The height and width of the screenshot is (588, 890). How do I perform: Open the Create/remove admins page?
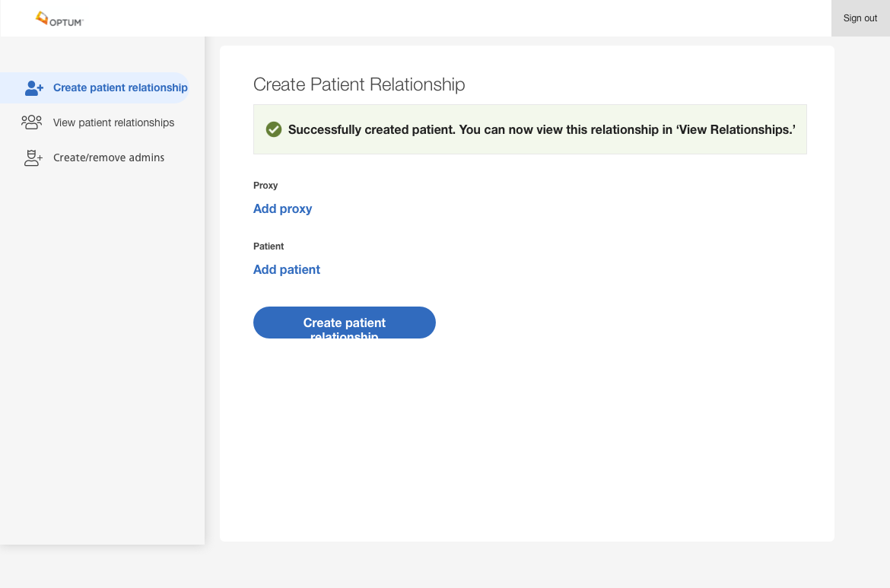coord(109,158)
